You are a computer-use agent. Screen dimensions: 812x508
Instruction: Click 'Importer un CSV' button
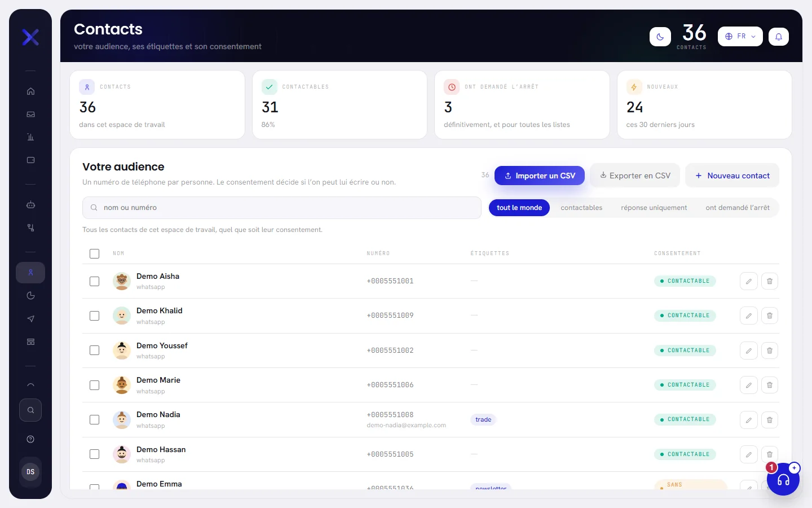pyautogui.click(x=540, y=176)
